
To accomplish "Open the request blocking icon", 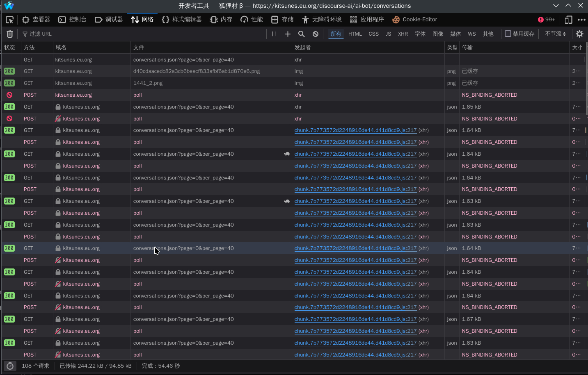I will 316,34.
